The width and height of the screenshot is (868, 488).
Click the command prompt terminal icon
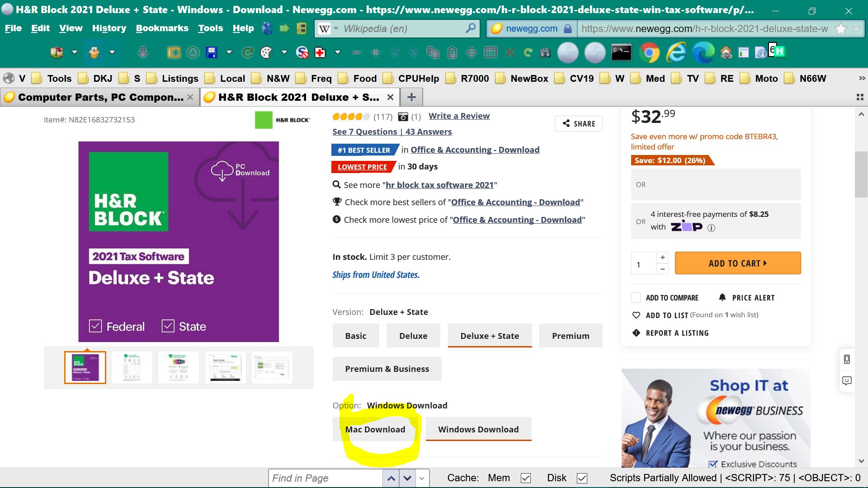621,52
